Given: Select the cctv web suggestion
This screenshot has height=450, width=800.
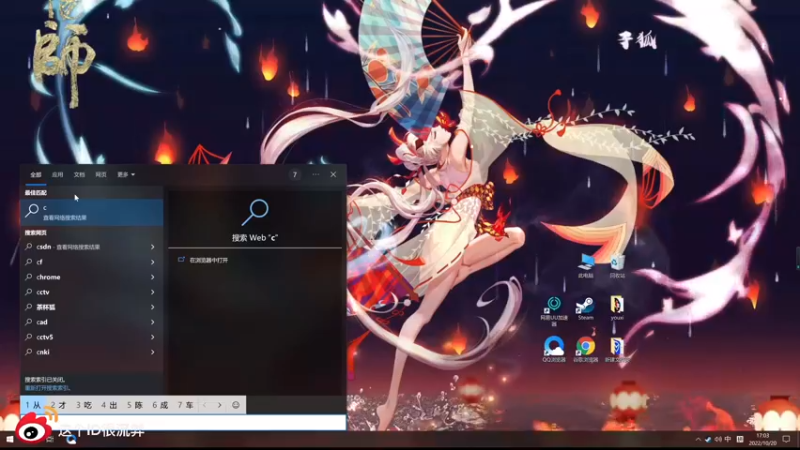Looking at the screenshot, I should click(85, 292).
